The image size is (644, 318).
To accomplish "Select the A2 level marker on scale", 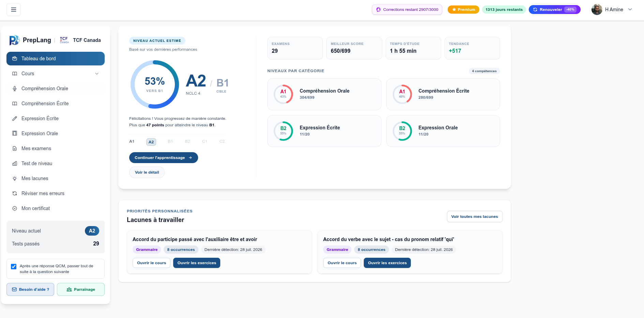I will [151, 142].
